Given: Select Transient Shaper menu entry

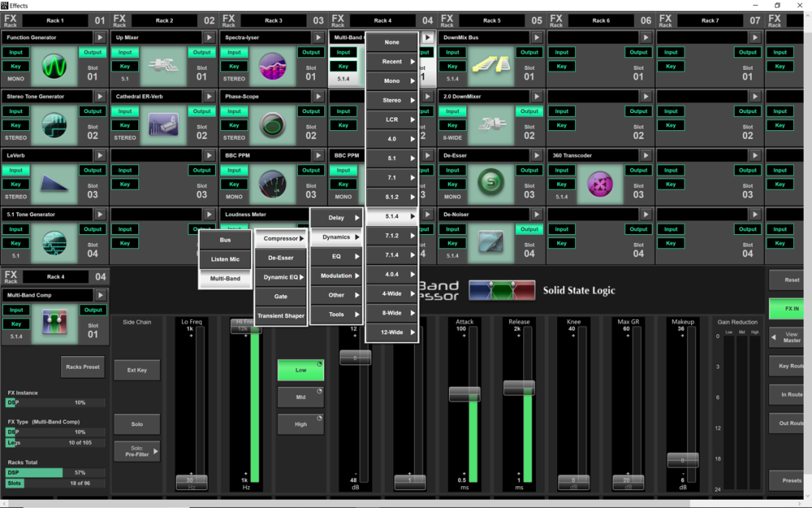Looking at the screenshot, I should [280, 315].
